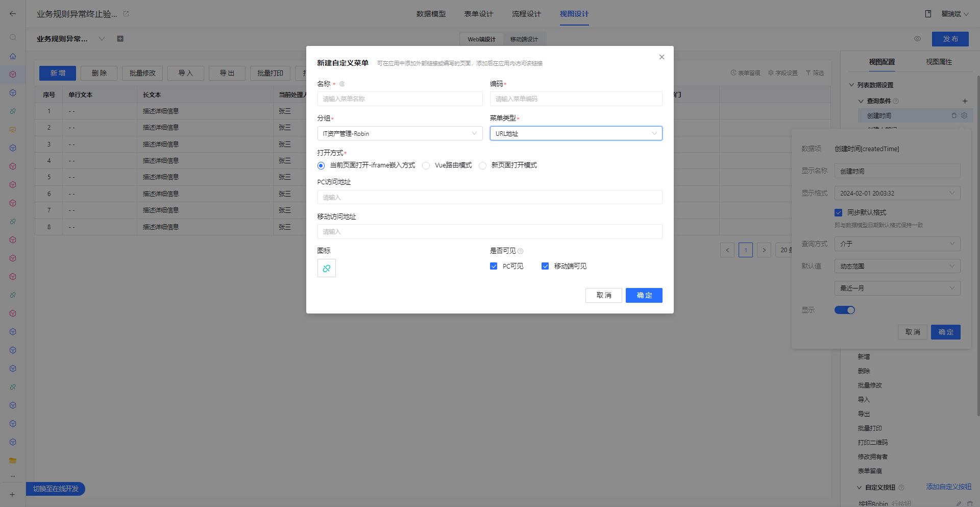The width and height of the screenshot is (980, 507).
Task: Open the view name dropdown chevron
Action: coord(102,39)
